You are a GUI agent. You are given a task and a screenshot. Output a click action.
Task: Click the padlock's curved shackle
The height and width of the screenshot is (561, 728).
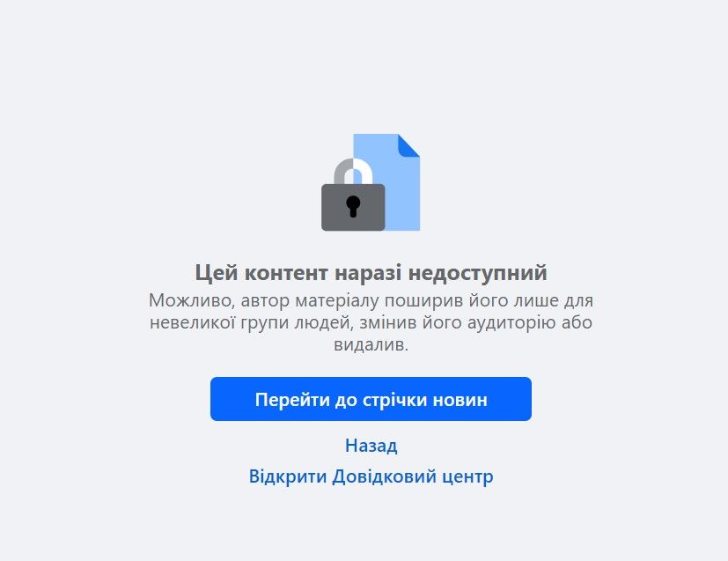tap(353, 172)
